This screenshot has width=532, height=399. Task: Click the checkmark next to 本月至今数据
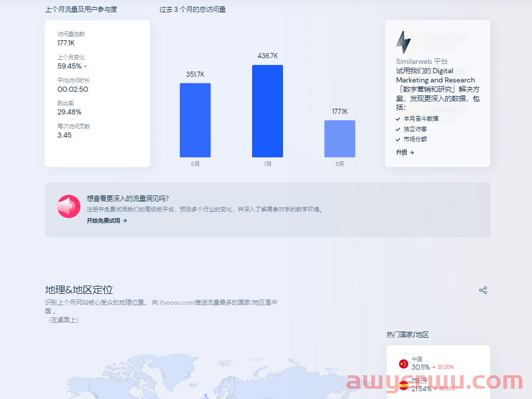(398, 119)
